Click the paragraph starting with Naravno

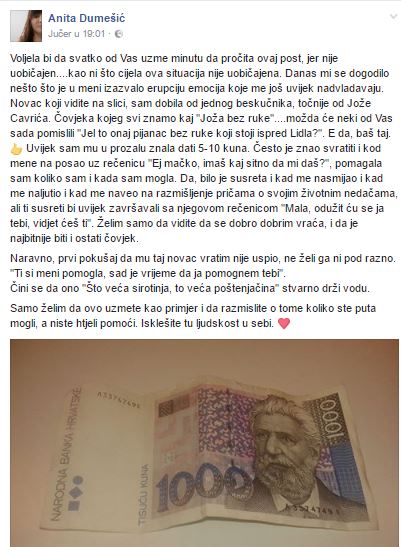click(x=203, y=274)
